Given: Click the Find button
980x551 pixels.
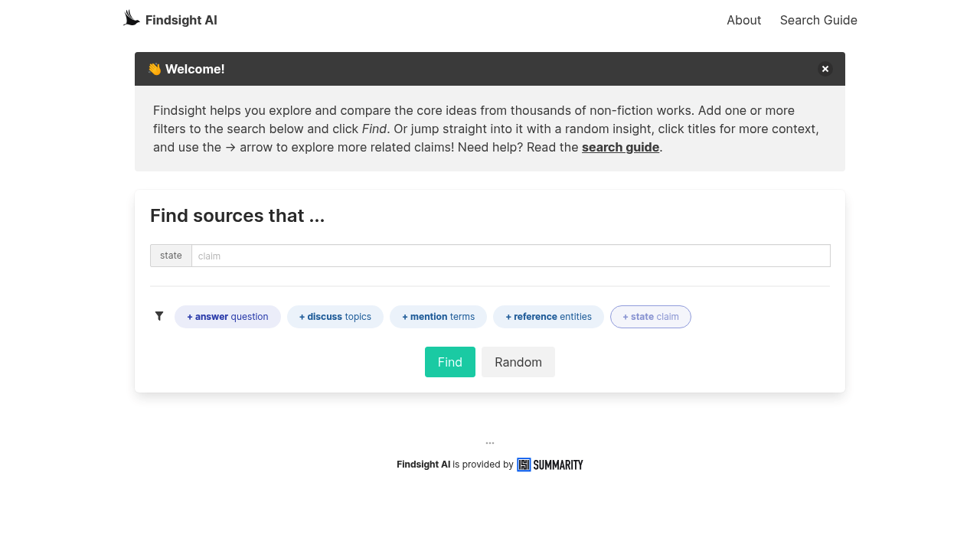Looking at the screenshot, I should coord(449,361).
